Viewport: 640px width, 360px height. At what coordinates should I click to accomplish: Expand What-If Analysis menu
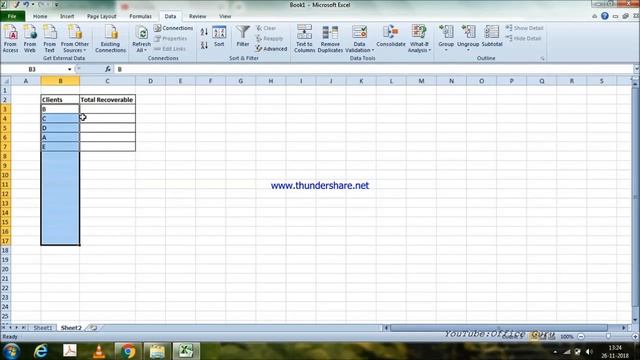click(419, 38)
